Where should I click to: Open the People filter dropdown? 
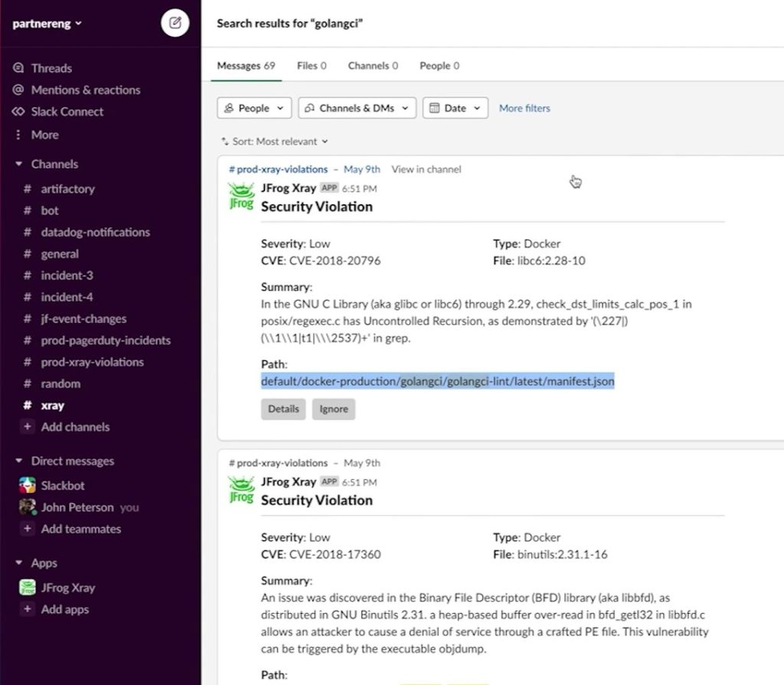[x=254, y=108]
